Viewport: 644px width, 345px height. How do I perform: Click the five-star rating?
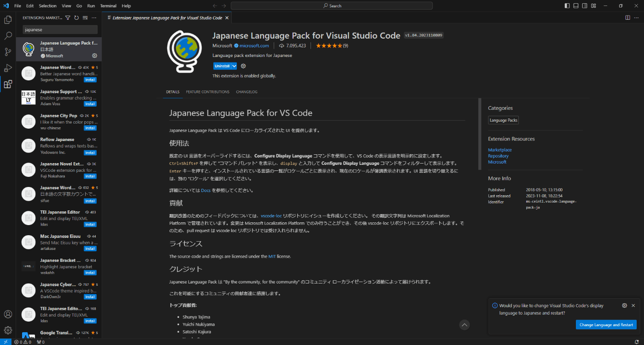pyautogui.click(x=328, y=46)
